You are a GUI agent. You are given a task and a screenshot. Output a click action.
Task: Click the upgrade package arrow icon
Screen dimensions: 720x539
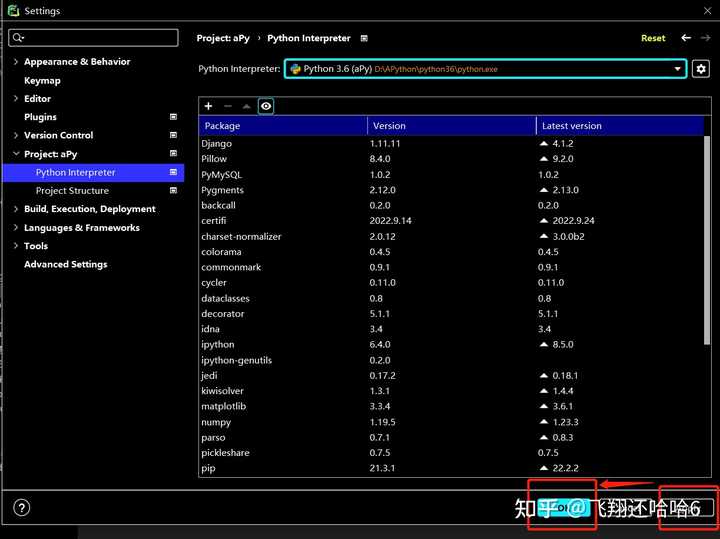click(x=247, y=106)
